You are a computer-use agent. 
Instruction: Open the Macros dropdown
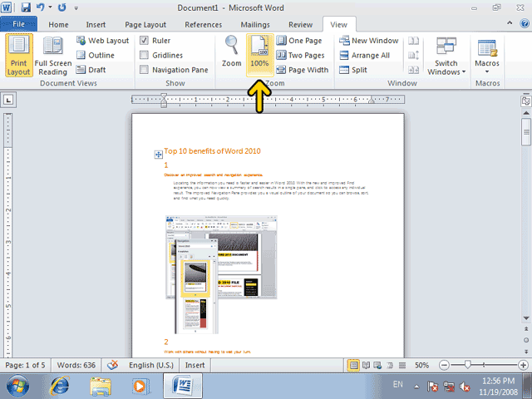(x=487, y=56)
